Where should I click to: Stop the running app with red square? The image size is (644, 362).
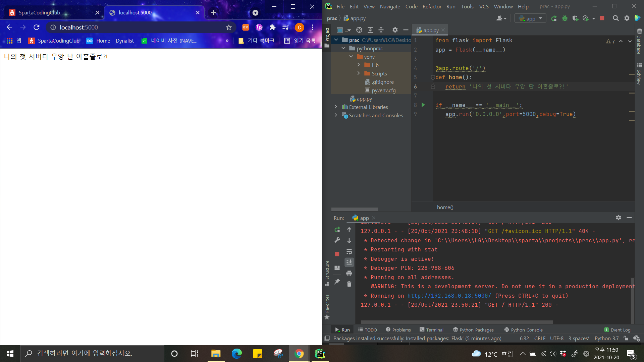coord(602,18)
